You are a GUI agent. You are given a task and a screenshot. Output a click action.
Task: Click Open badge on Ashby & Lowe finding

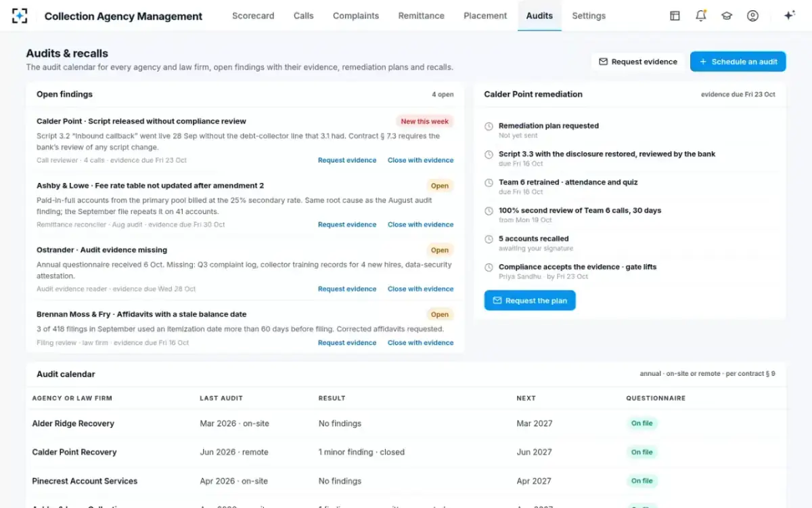(440, 186)
